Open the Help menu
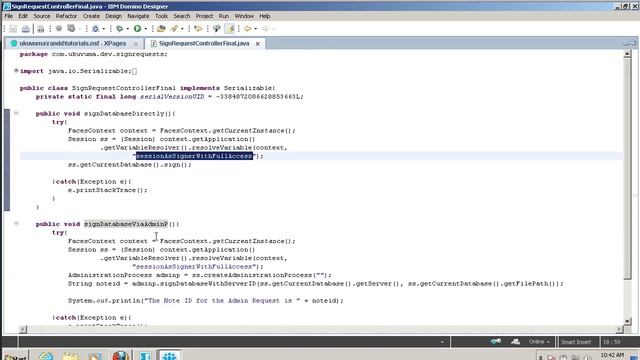The image size is (640, 360). point(264,16)
